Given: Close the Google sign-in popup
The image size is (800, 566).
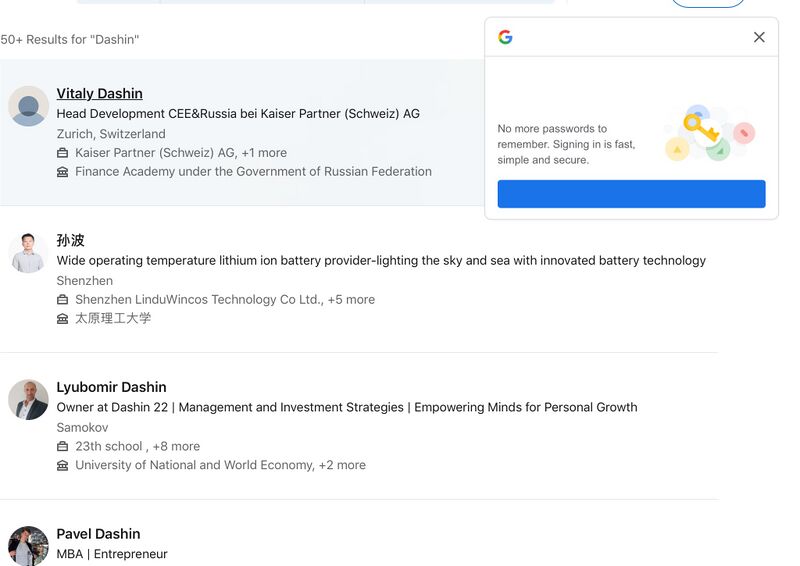Looking at the screenshot, I should [759, 37].
